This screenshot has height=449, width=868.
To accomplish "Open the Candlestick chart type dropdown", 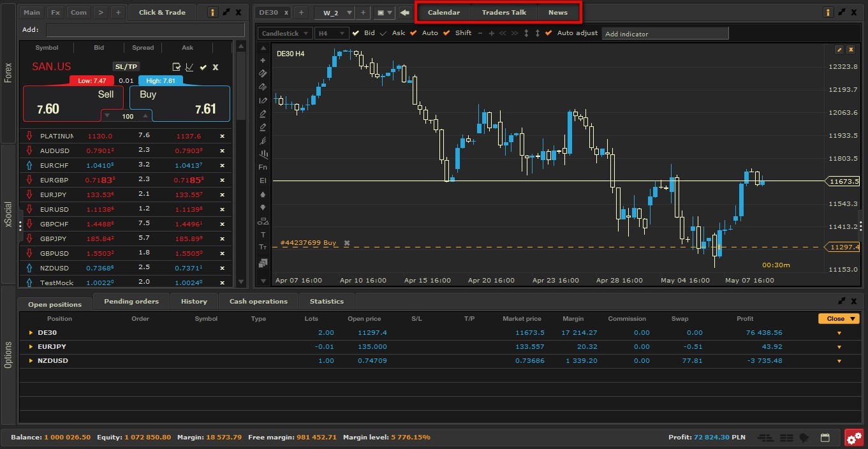I will [284, 33].
